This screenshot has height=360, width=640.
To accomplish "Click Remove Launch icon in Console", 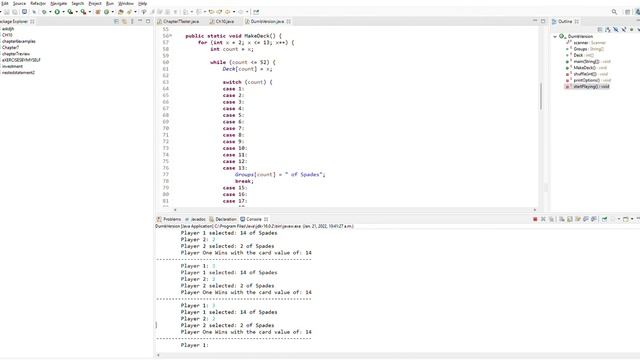I will pyautogui.click(x=543, y=219).
